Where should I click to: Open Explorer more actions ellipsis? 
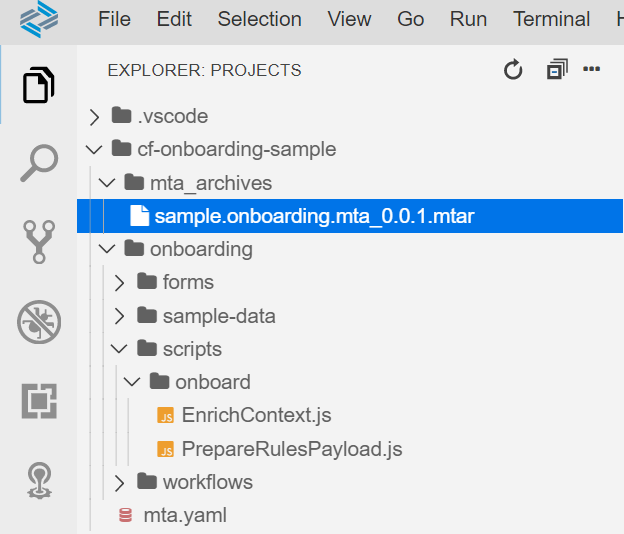[x=591, y=69]
